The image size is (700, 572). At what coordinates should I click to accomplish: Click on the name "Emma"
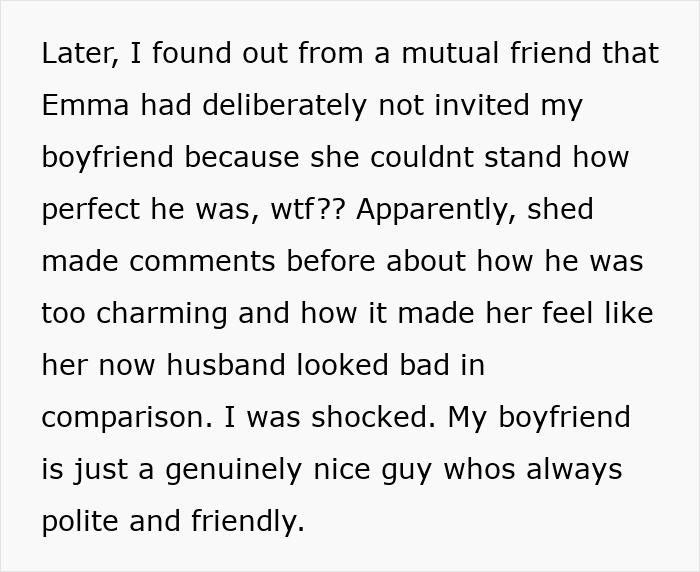(x=82, y=106)
